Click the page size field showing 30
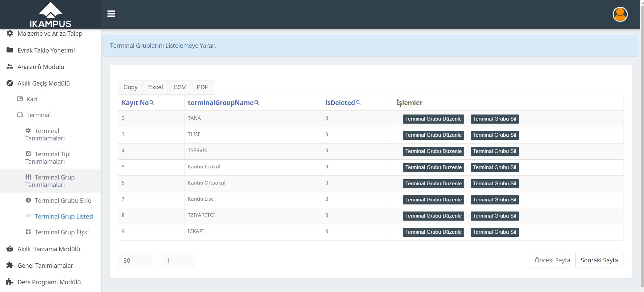Screen dimensions: 644x292 (135, 260)
